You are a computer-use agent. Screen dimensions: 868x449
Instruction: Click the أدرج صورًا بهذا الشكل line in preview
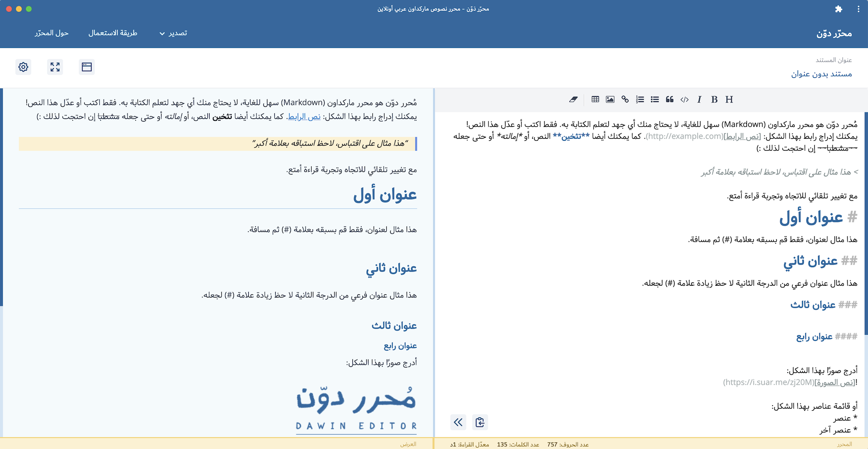[381, 363]
